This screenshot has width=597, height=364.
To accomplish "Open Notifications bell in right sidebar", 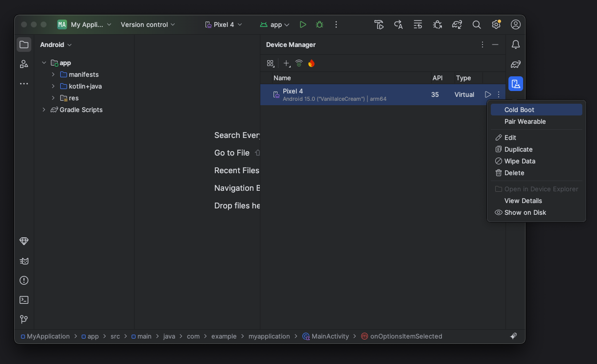I will pos(515,45).
